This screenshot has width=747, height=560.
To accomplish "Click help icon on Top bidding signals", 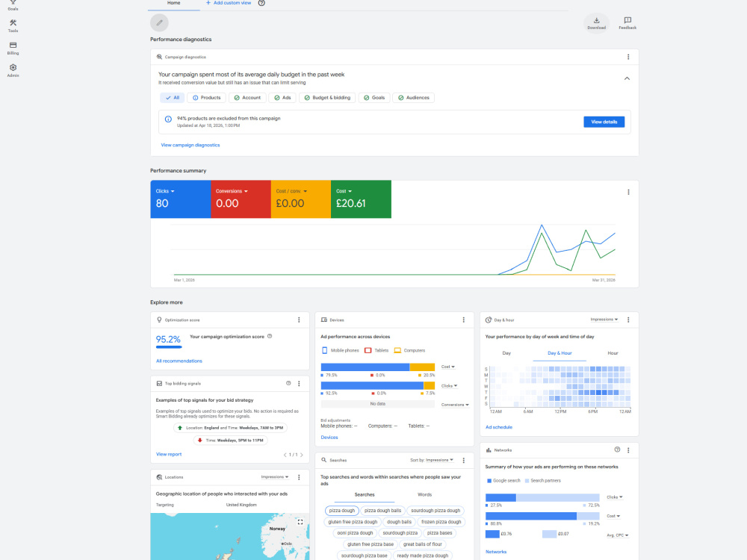I will click(288, 383).
